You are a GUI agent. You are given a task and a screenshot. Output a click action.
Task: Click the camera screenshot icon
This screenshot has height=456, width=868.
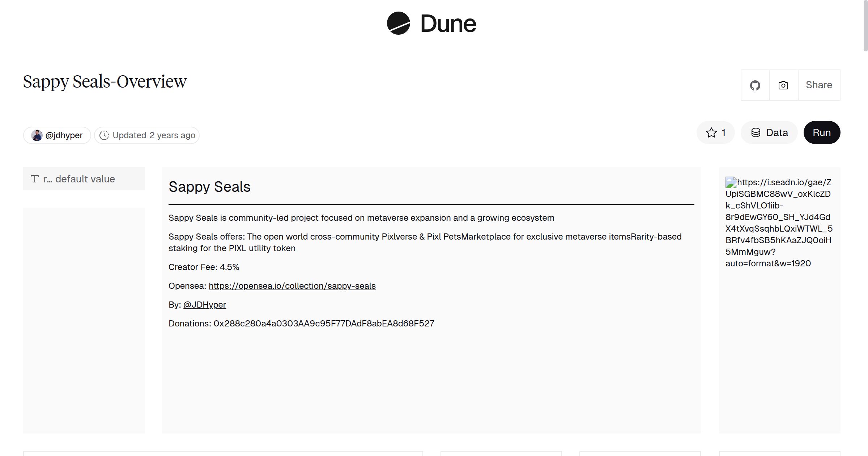click(783, 85)
